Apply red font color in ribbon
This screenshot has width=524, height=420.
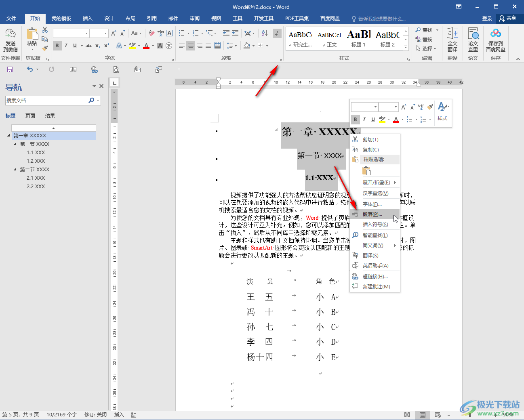coord(146,46)
